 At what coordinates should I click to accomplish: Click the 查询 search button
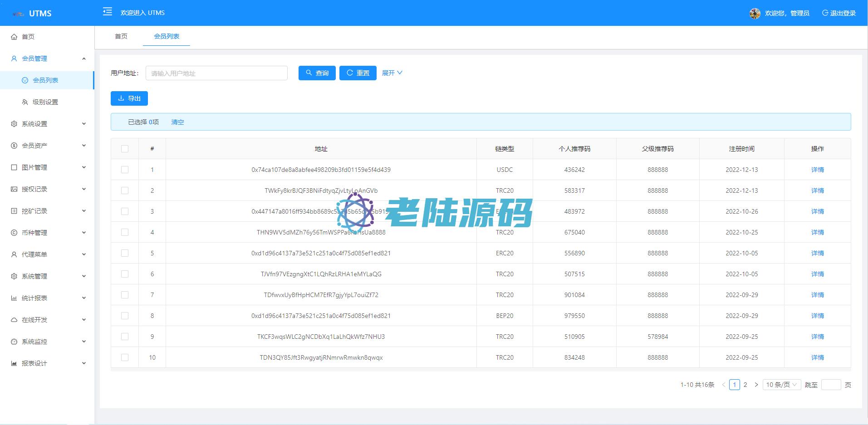(317, 73)
